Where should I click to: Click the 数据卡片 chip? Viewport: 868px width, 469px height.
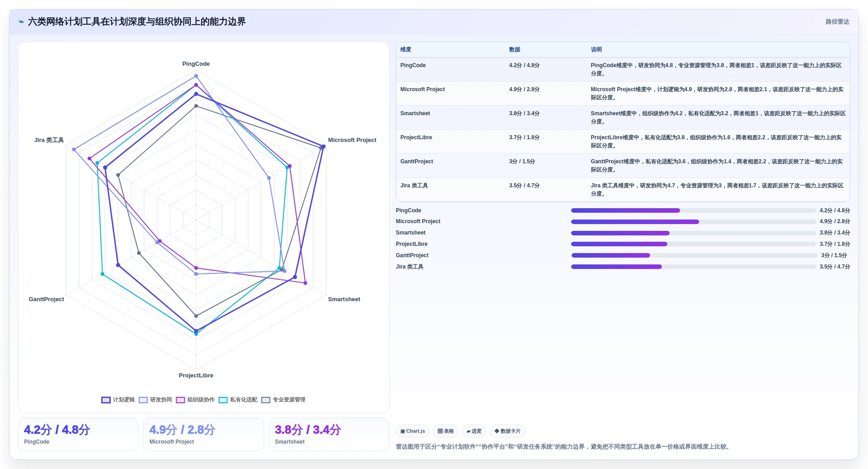point(508,431)
